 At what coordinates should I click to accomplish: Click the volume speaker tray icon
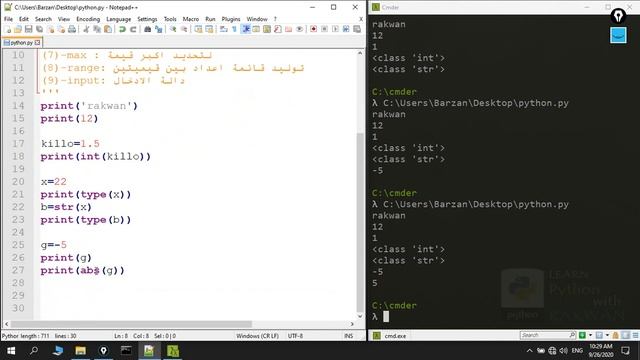[564, 351]
